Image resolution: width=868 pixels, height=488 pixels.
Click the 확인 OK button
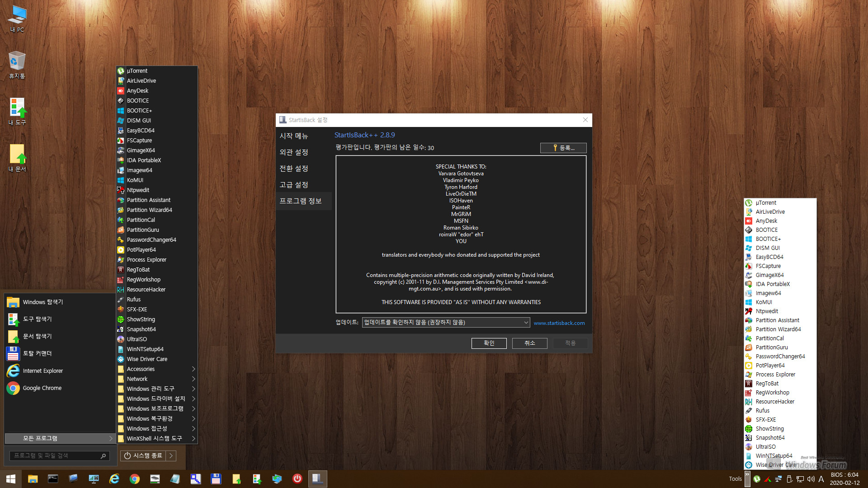pos(489,343)
